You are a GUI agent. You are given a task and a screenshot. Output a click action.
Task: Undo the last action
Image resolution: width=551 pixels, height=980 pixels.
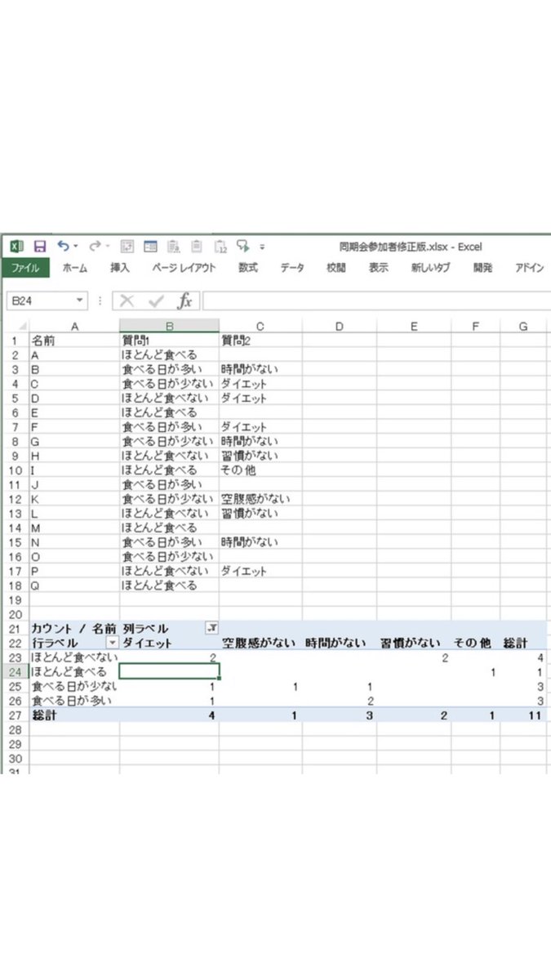63,246
